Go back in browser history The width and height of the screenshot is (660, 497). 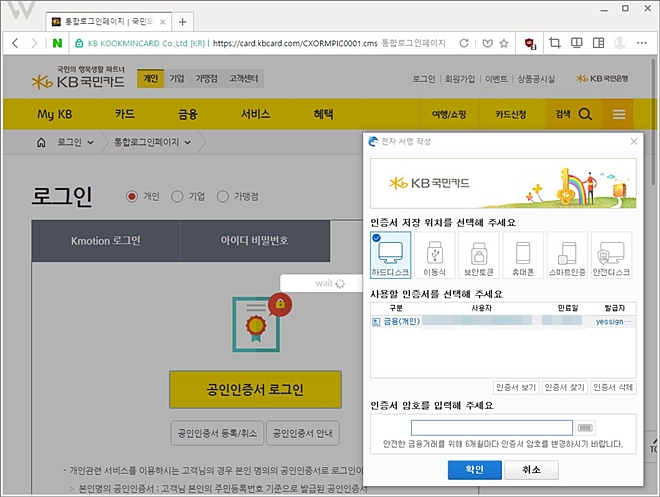coord(15,43)
